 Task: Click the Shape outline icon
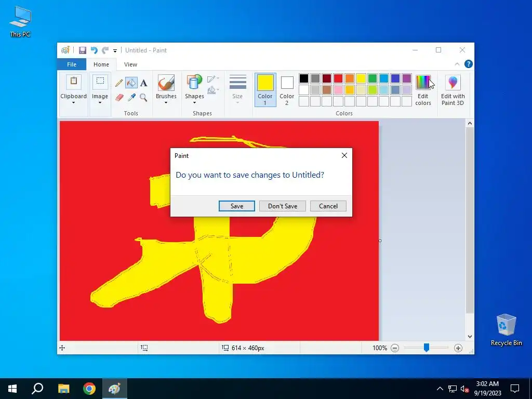pos(212,79)
